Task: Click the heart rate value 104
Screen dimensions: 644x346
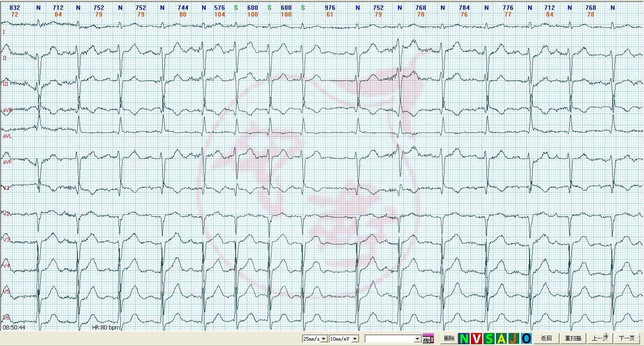Action: [220, 14]
